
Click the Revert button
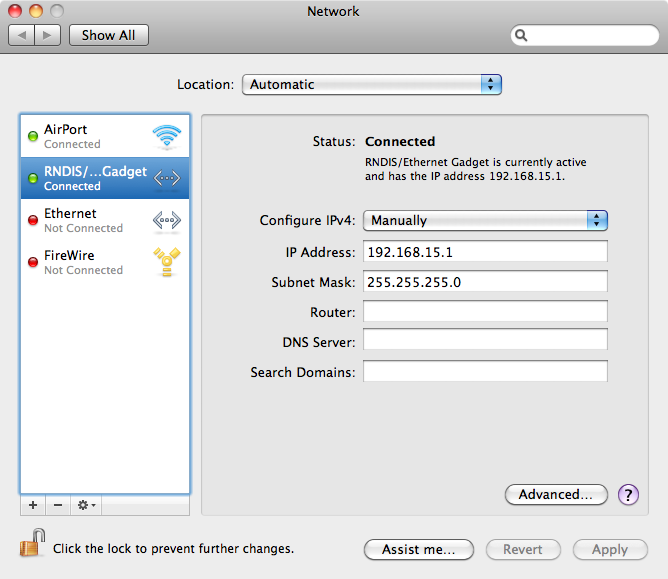pyautogui.click(x=523, y=550)
